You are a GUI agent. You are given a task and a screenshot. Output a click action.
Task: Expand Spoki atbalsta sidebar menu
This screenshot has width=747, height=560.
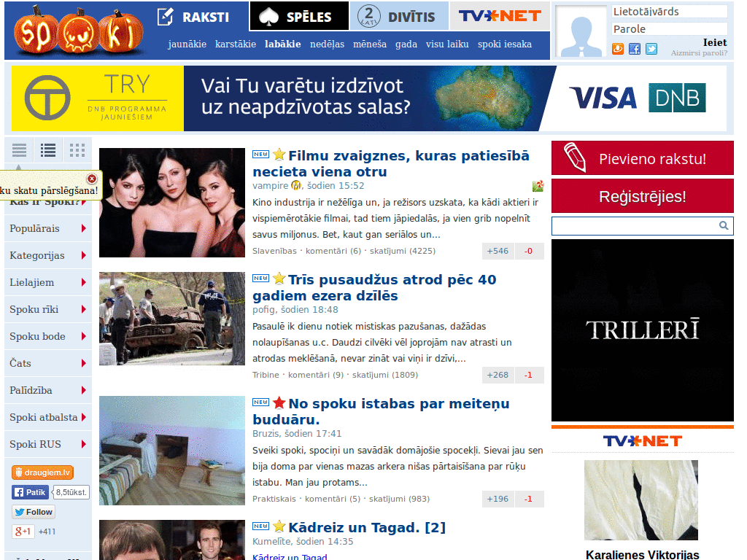pyautogui.click(x=48, y=418)
